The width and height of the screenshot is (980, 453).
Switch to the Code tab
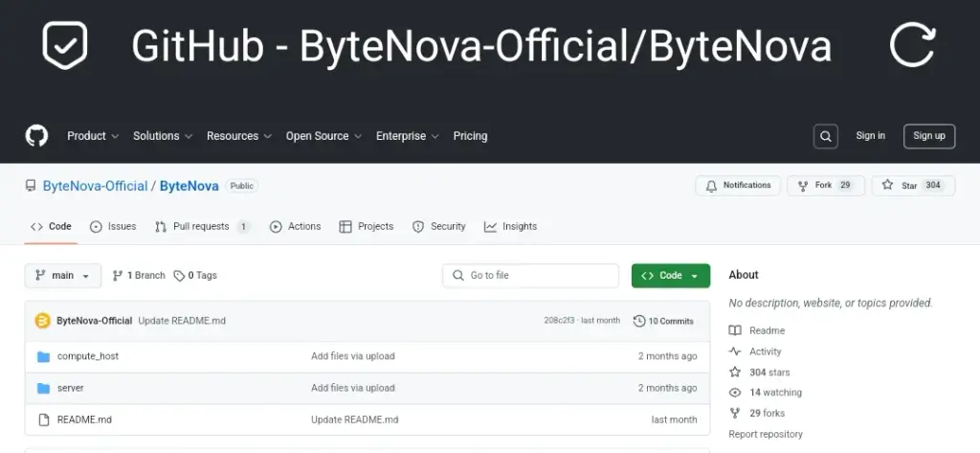52,226
